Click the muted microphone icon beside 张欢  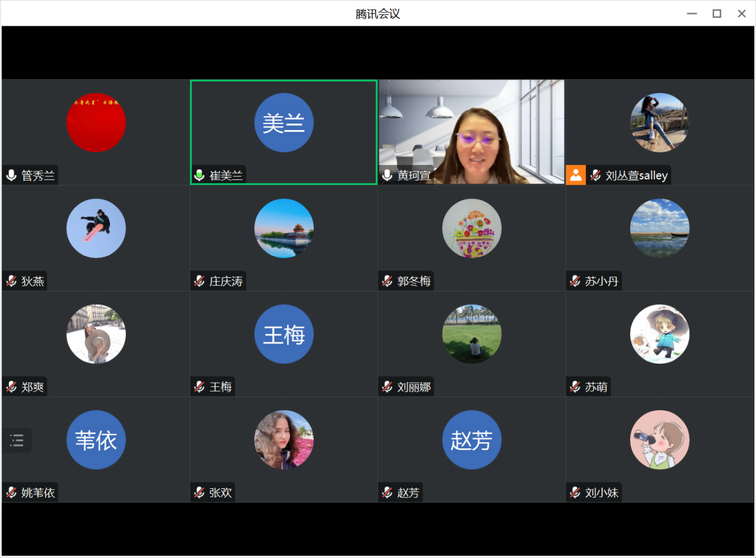200,492
